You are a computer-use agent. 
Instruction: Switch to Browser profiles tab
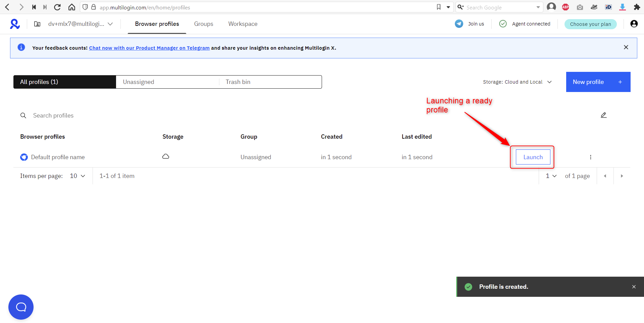click(x=157, y=24)
